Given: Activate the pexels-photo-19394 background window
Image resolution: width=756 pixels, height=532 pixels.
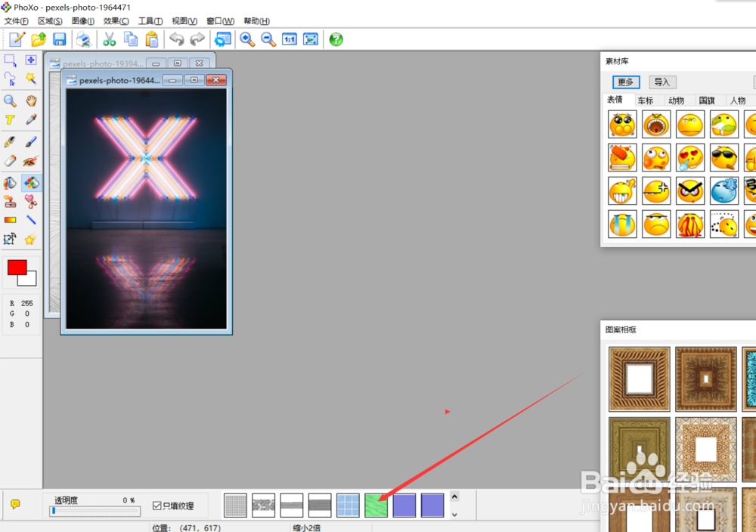Looking at the screenshot, I should click(102, 63).
